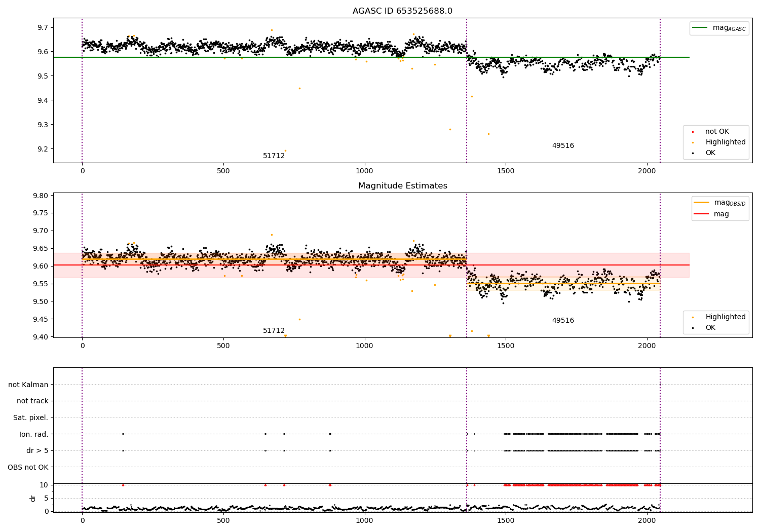Image resolution: width=760 pixels, height=532 pixels.
Task: Click the 'dr' axis label
Action: point(33,498)
